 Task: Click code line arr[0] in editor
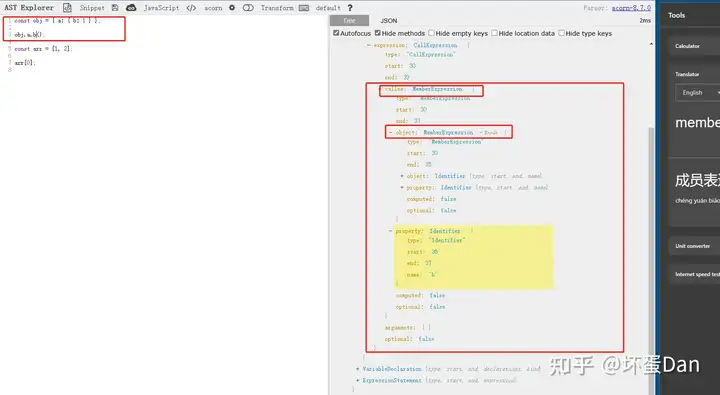click(25, 62)
